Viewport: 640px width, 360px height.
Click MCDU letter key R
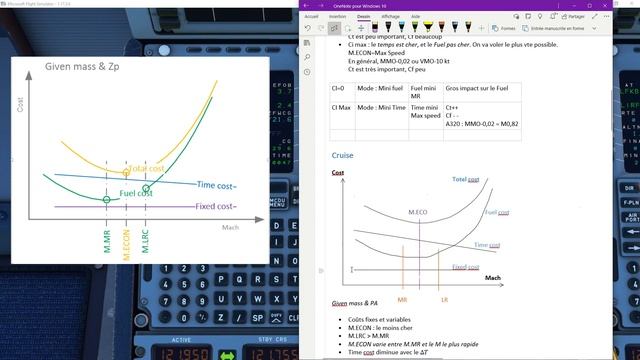tap(258, 280)
